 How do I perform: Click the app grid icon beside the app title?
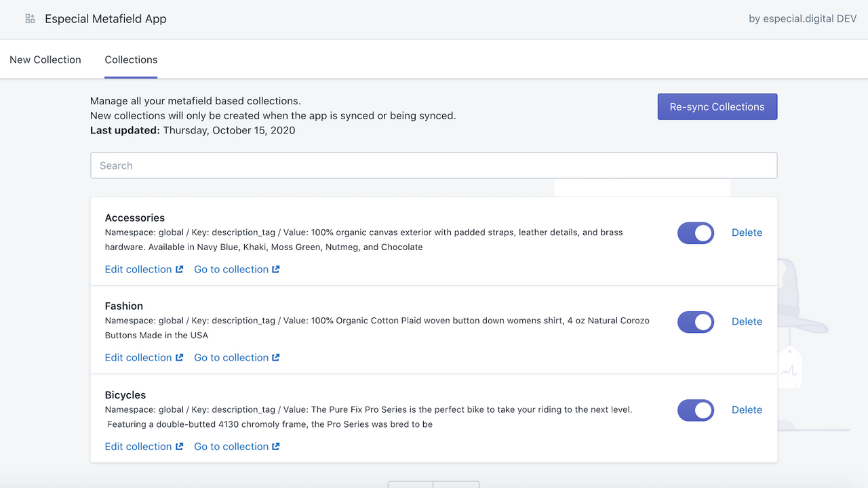click(30, 18)
